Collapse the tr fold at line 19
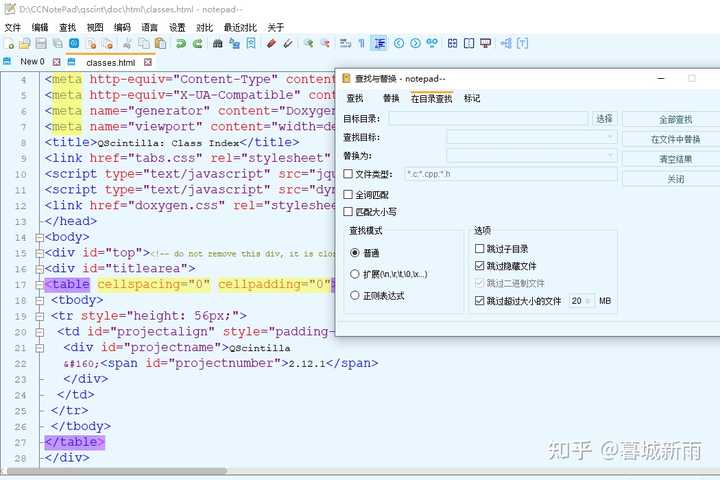 [39, 316]
